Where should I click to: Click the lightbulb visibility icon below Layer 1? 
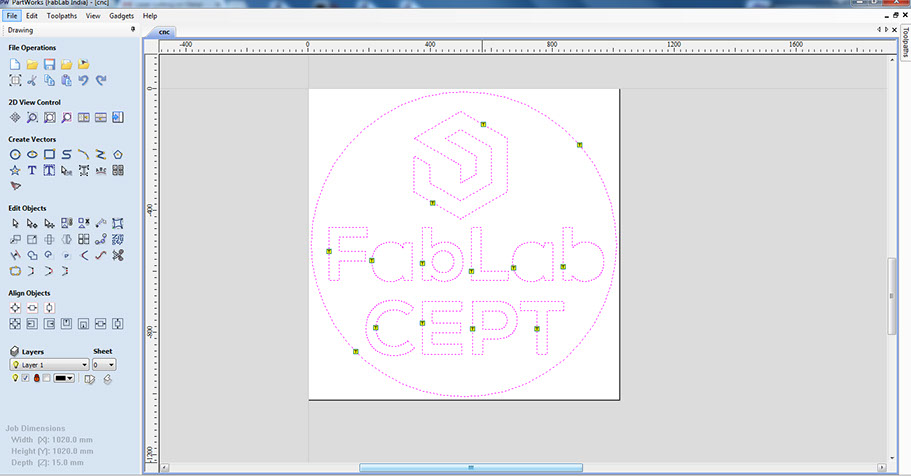coord(15,378)
